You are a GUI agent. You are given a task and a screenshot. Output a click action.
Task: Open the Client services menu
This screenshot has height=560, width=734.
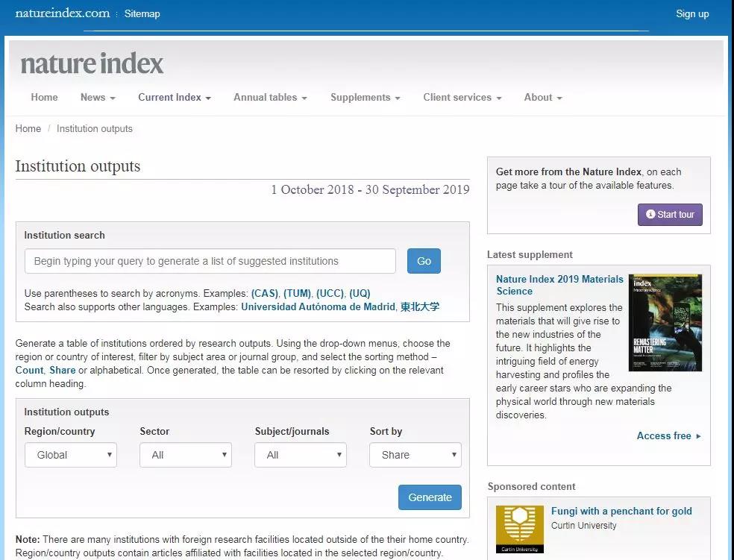point(462,98)
